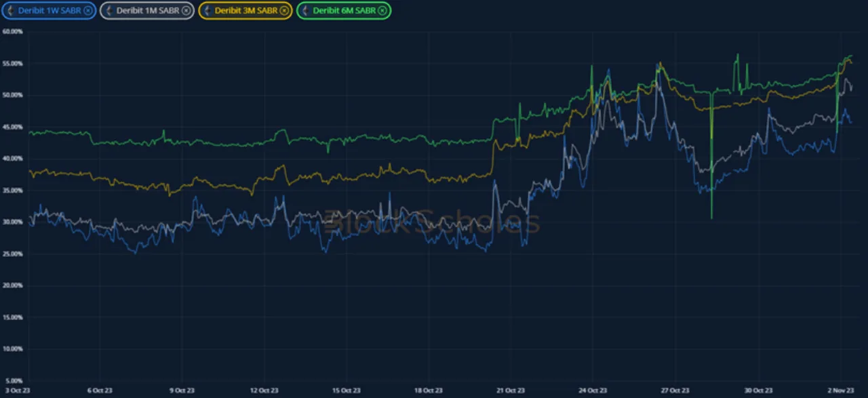Click the 60.00% y-axis label
Image resolution: width=868 pixels, height=398 pixels.
[x=12, y=32]
